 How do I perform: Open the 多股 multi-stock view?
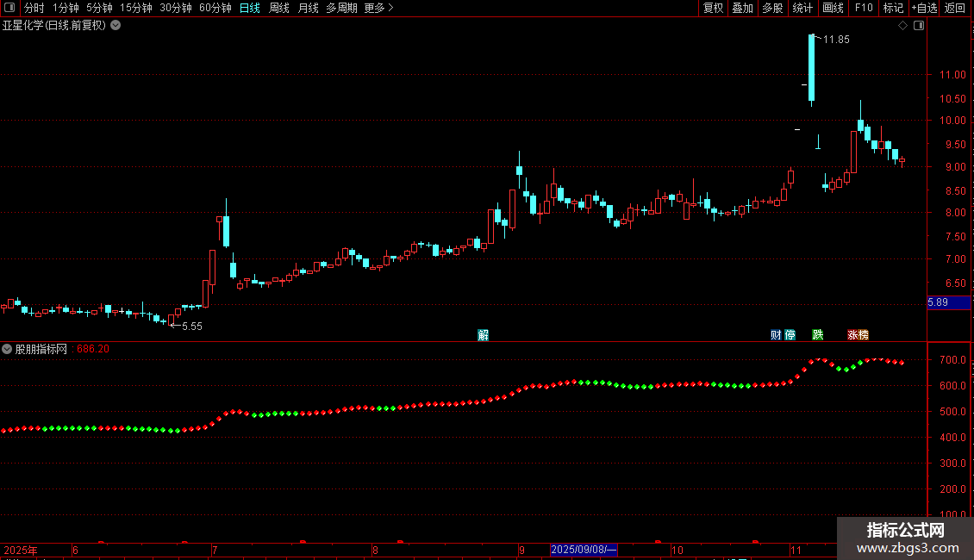point(773,8)
